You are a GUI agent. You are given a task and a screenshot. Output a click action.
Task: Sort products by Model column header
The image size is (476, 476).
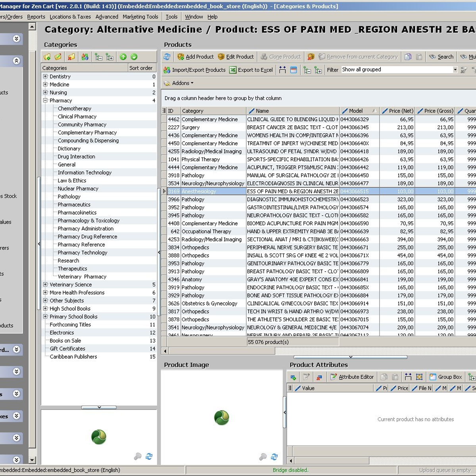359,111
